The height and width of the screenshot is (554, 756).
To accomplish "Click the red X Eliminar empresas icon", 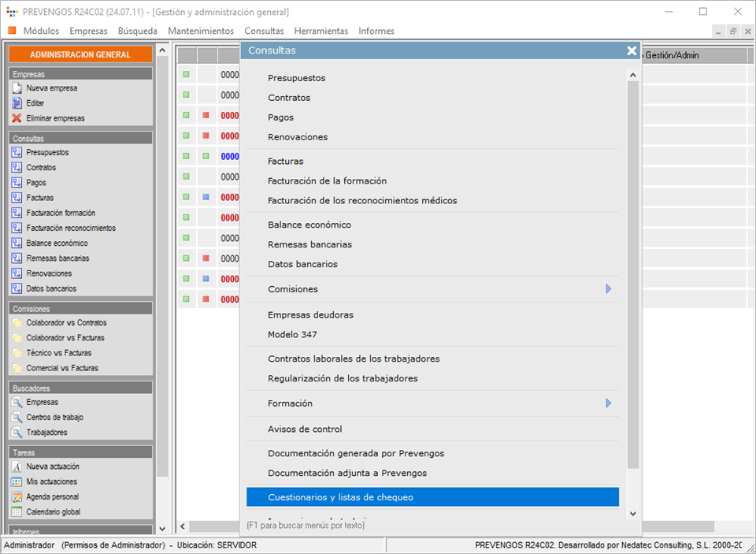I will click(x=17, y=118).
